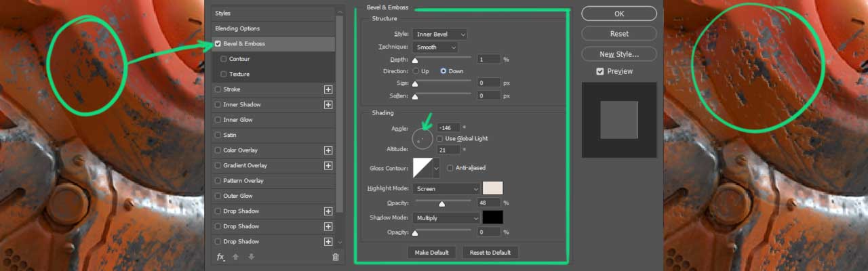This screenshot has height=271, width=868.
Task: Click the plus icon beside Gradient Overlay
Action: coord(328,165)
